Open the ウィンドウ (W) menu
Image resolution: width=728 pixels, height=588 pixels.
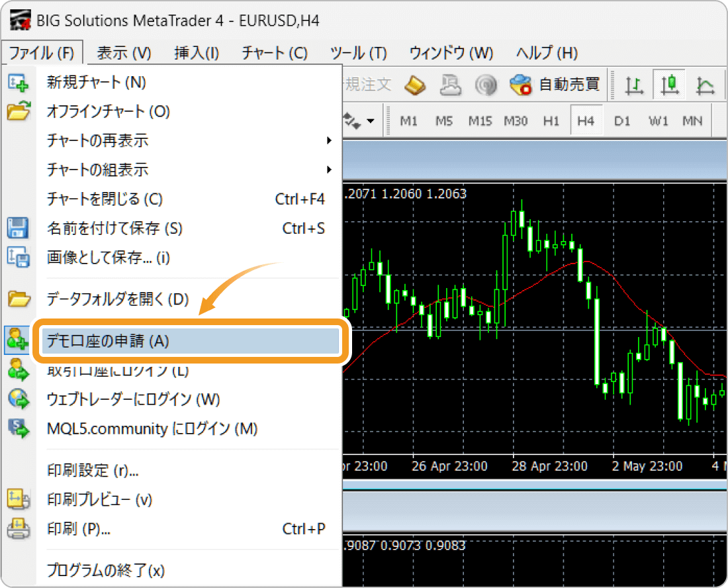pyautogui.click(x=451, y=53)
